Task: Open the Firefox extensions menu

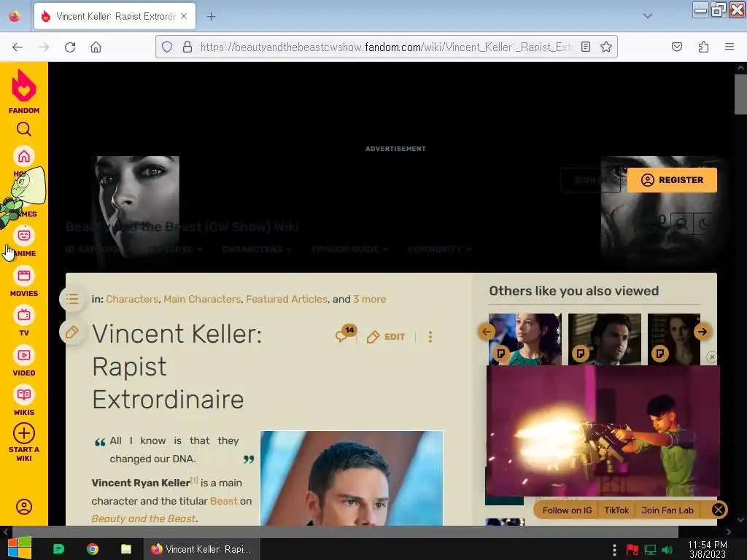Action: [x=703, y=47]
